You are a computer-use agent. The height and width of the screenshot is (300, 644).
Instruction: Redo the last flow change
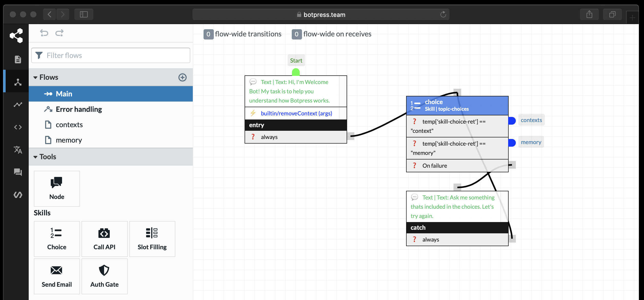coord(59,33)
